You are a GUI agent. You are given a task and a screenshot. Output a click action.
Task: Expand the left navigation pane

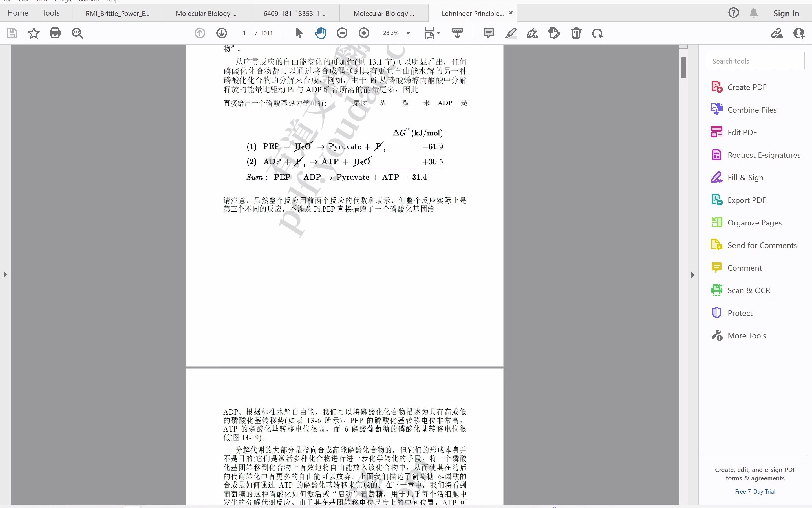point(5,275)
